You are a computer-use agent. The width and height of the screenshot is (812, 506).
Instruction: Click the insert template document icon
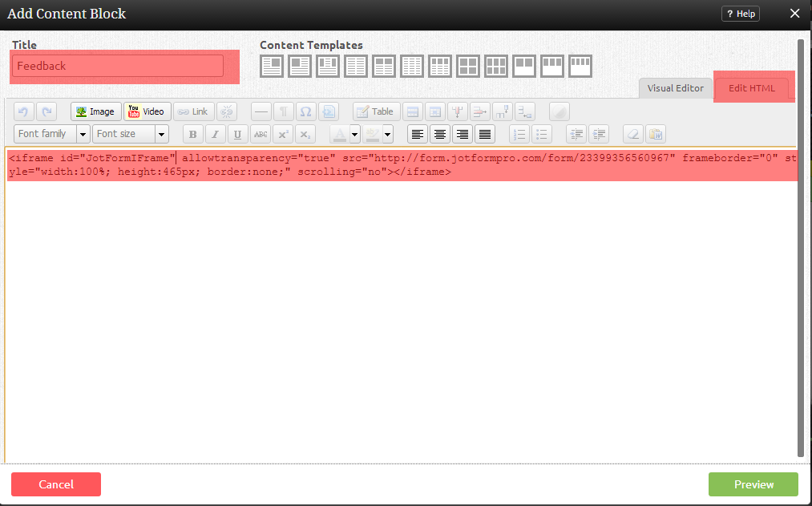tap(329, 111)
